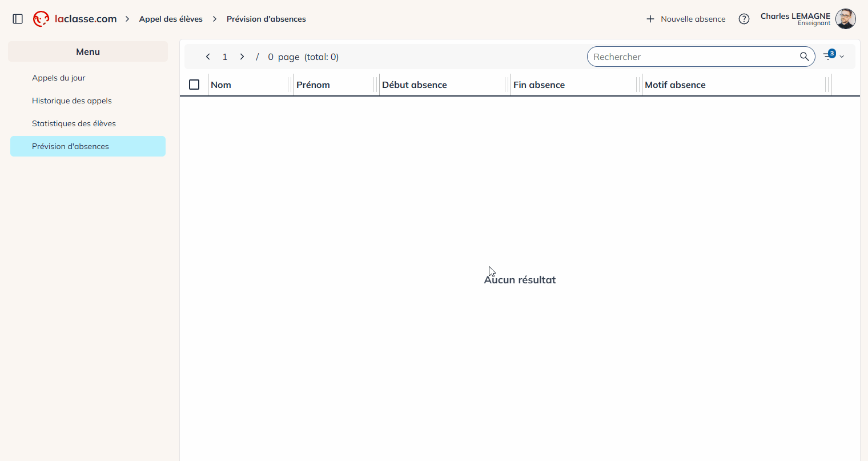
Task: Go to next page arrow
Action: click(x=242, y=57)
